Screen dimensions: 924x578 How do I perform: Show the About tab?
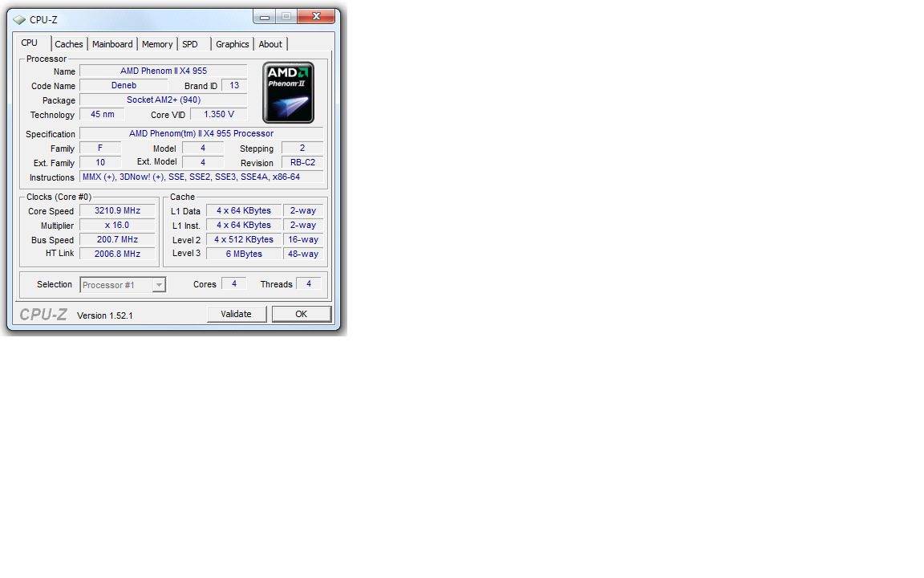pos(269,44)
